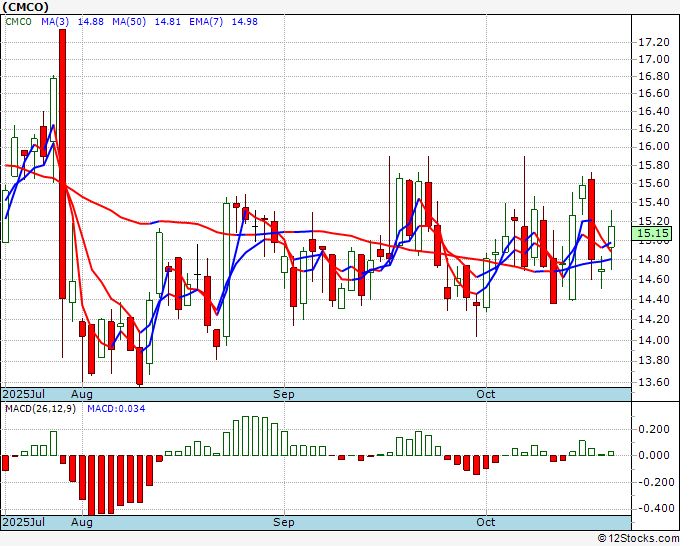Click the 13.80 price axis label

coord(654,361)
